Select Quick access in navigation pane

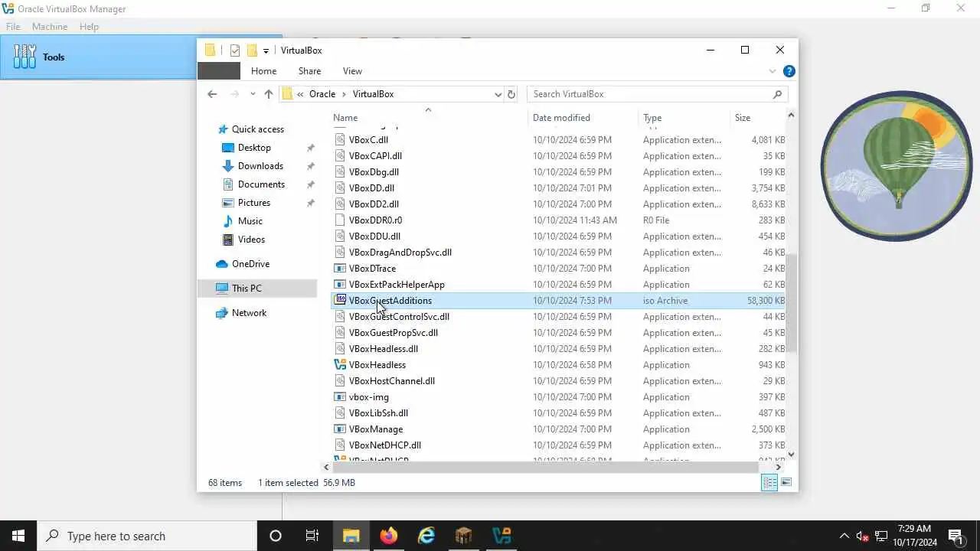pos(257,129)
